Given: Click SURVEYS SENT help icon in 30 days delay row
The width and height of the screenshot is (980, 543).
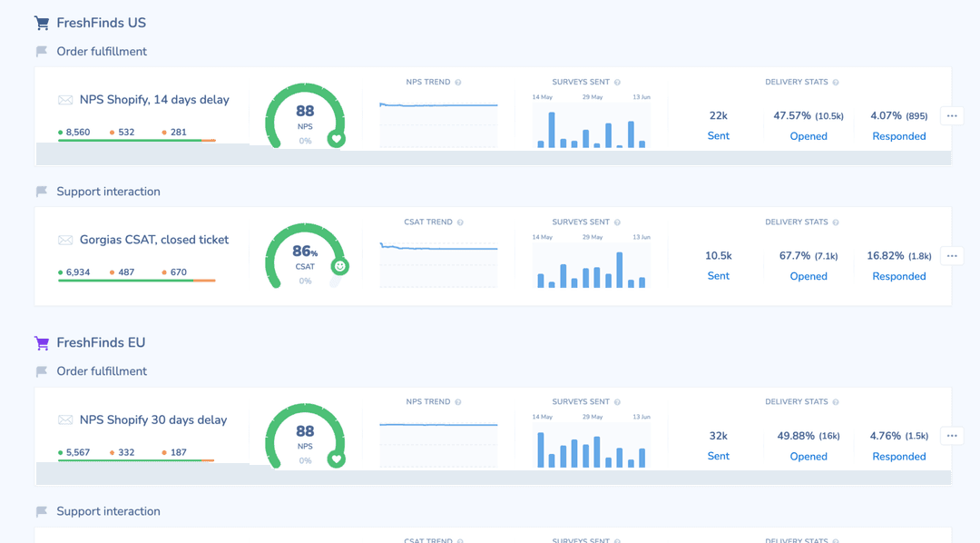Looking at the screenshot, I should 618,402.
